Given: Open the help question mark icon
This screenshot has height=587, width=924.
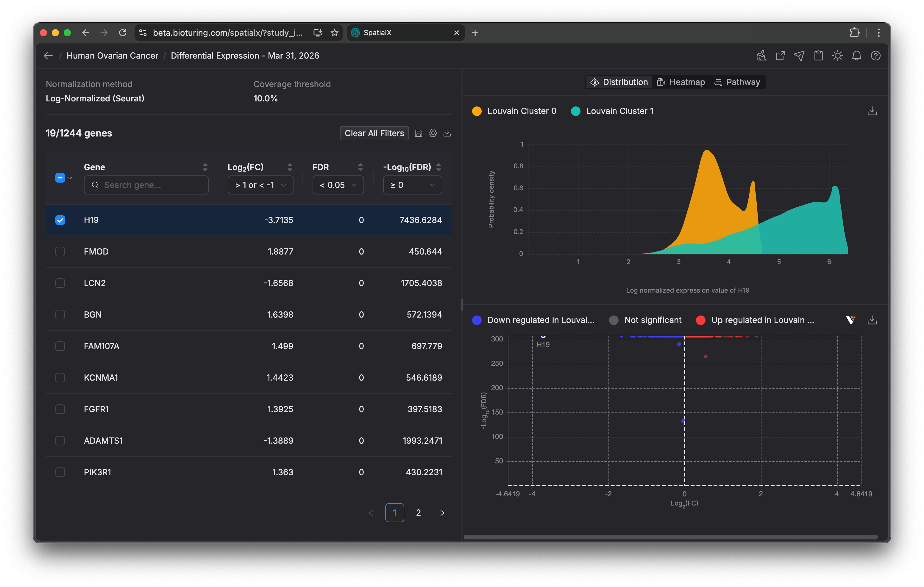Looking at the screenshot, I should (876, 56).
